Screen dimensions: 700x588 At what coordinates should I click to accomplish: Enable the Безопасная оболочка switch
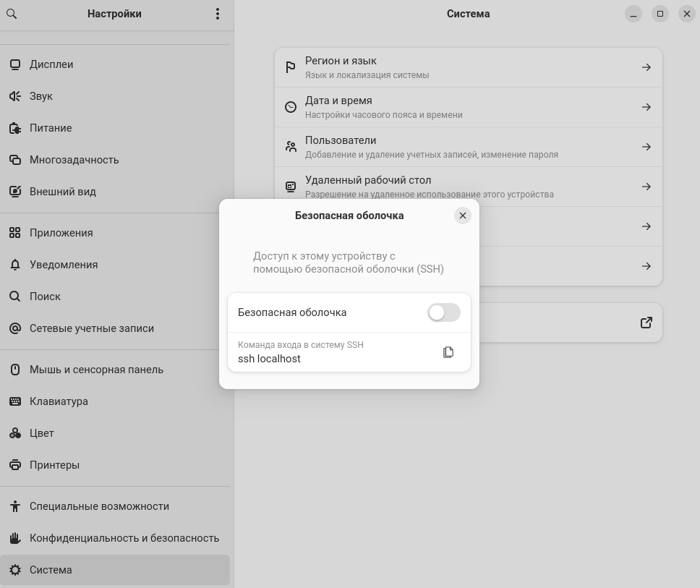(443, 312)
